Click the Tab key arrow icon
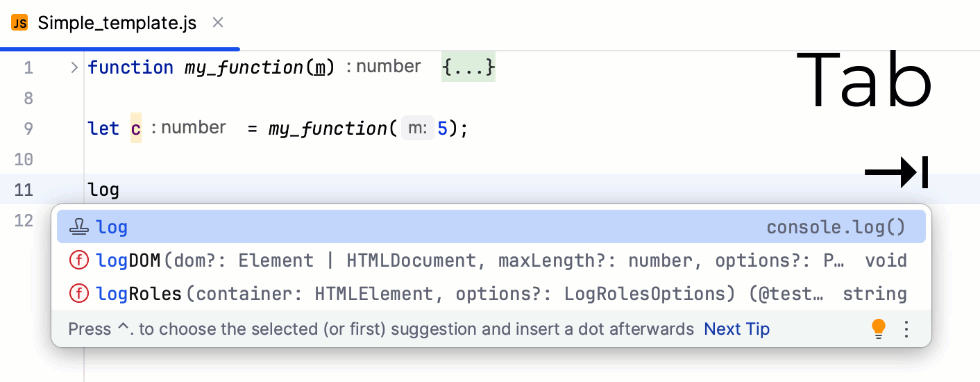980x382 pixels. coord(896,172)
